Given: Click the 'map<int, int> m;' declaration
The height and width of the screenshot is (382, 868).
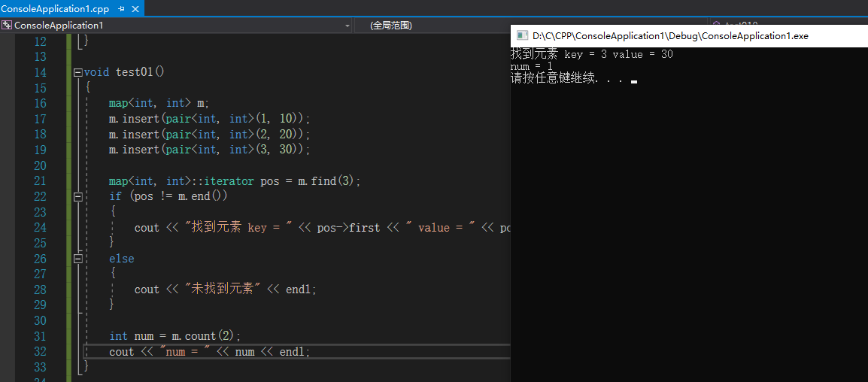Looking at the screenshot, I should [x=159, y=103].
